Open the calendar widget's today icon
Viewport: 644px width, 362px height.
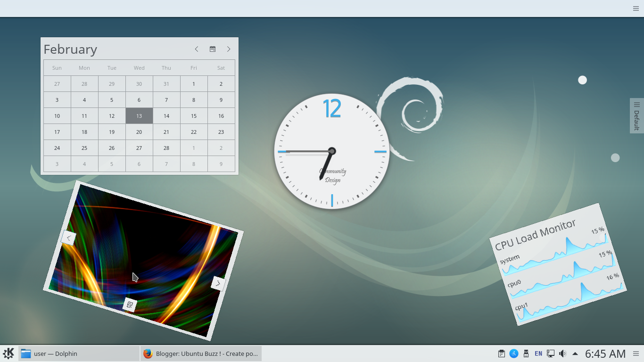213,49
